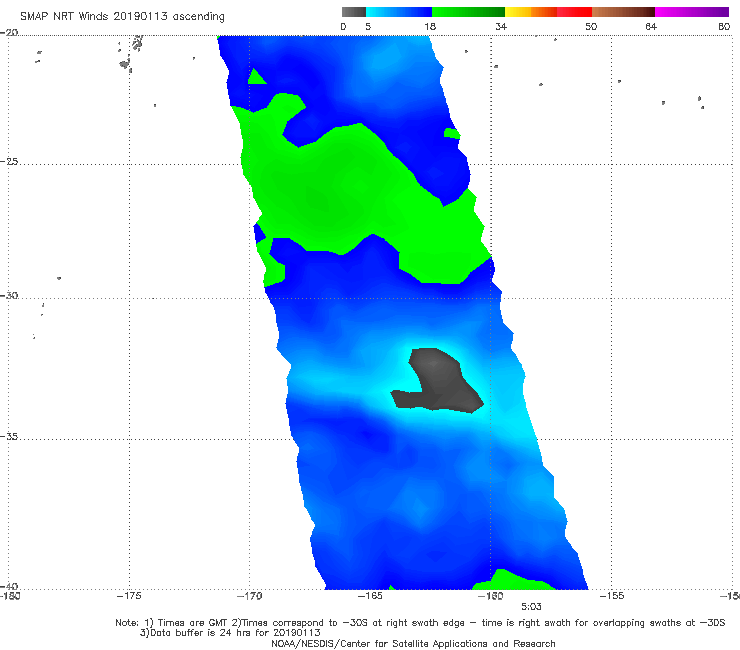The width and height of the screenshot is (740, 650).
Task: Click the title "SMAP NRT Winds 20190113 ascending"
Action: (122, 16)
